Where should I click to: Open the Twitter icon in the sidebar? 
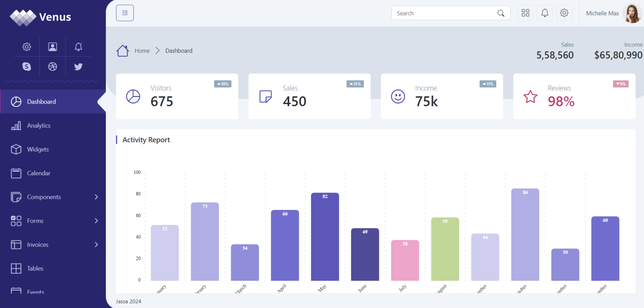click(x=78, y=66)
